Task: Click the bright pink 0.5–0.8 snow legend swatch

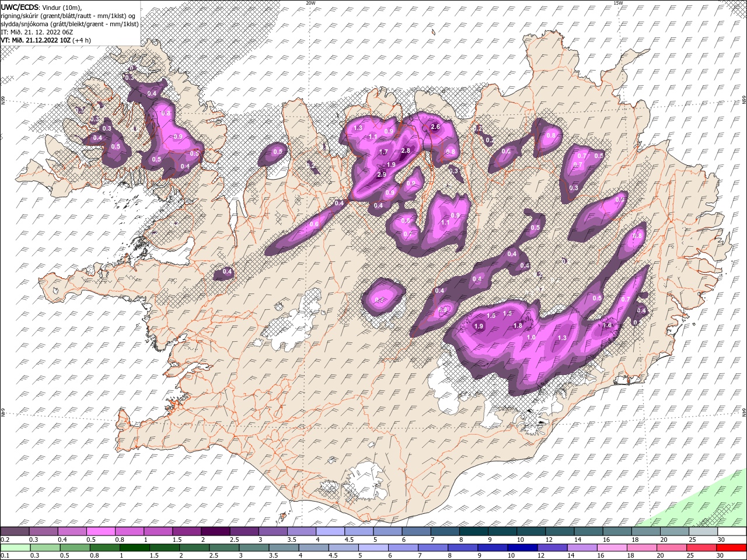Action: [100, 531]
